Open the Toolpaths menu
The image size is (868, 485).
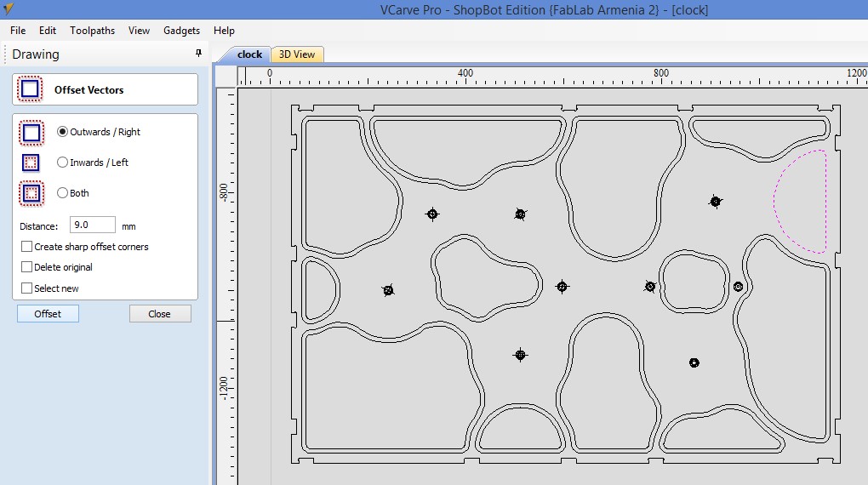(93, 31)
